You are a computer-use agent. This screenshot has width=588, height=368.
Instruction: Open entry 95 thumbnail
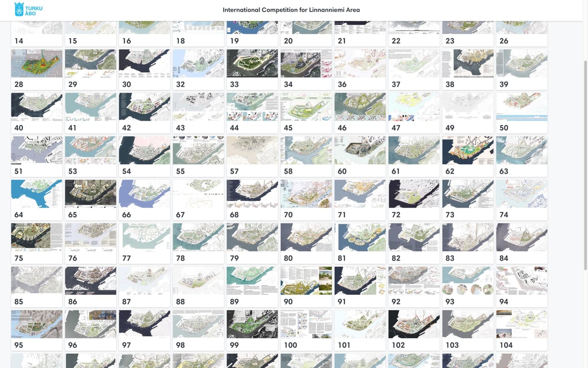coord(37,324)
